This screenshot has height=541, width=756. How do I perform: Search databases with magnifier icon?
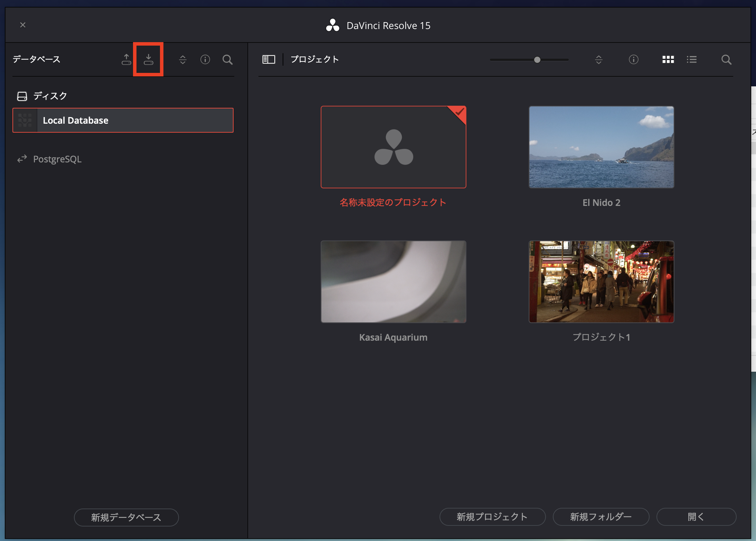[x=227, y=59]
